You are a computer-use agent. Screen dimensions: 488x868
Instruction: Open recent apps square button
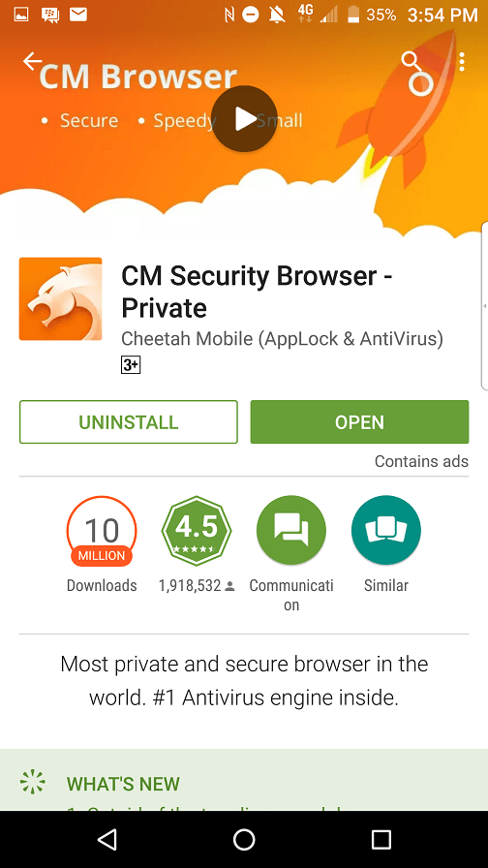point(381,839)
